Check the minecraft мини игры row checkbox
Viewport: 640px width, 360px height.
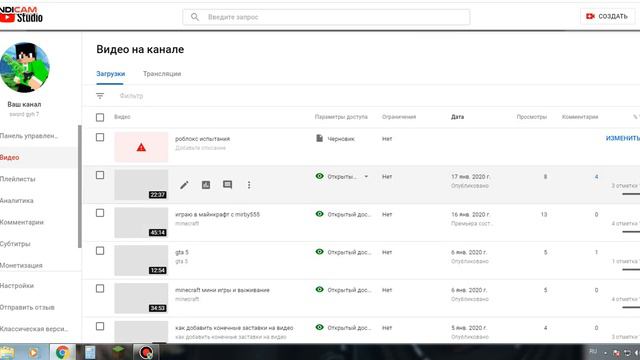click(100, 289)
